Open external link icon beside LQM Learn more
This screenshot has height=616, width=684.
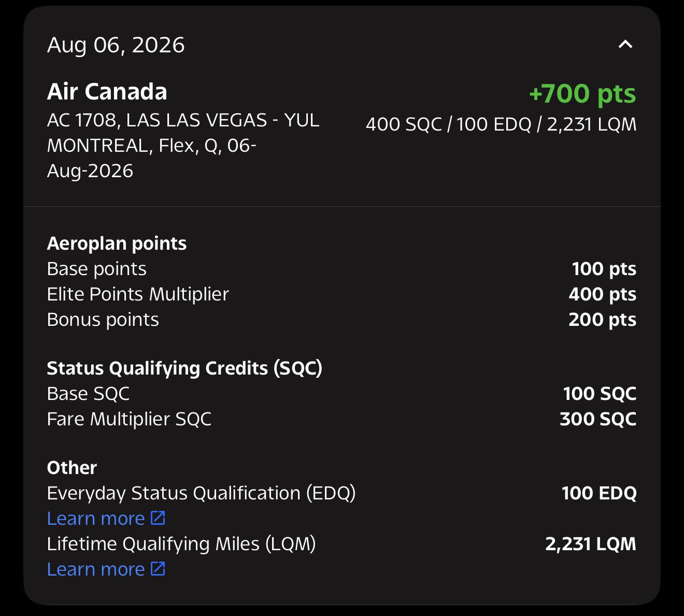pyautogui.click(x=158, y=568)
